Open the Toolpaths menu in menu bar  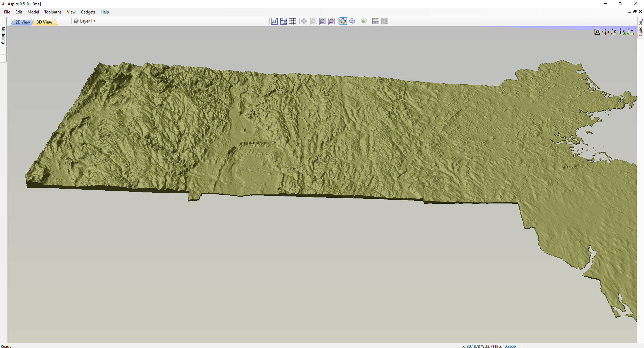pos(53,12)
